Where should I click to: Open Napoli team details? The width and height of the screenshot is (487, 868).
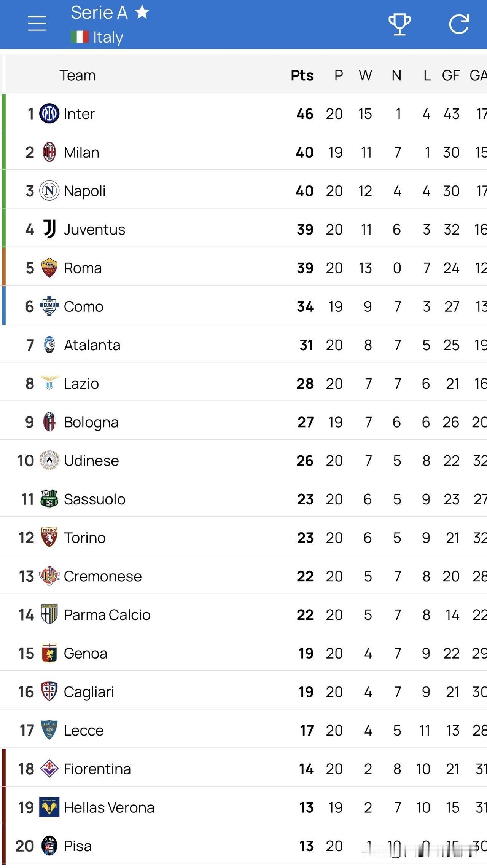(x=84, y=191)
